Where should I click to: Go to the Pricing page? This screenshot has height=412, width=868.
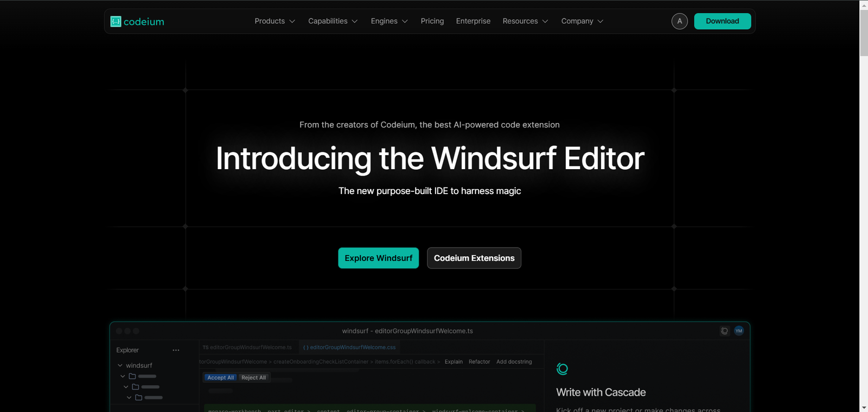[x=432, y=21]
